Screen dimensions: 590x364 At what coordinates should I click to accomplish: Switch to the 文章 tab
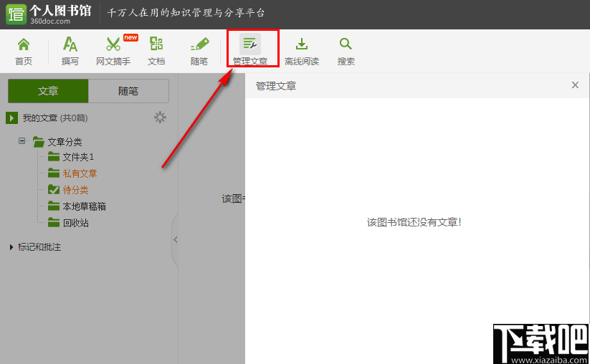point(48,90)
